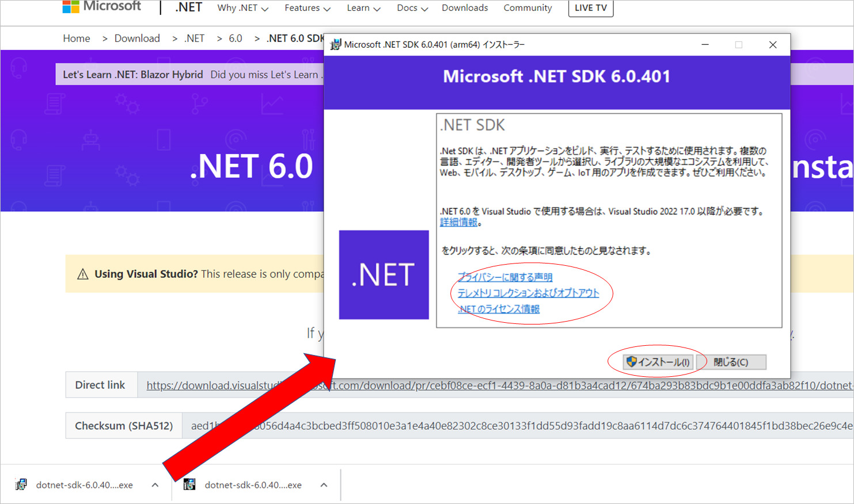Click the purple .NET logo in the installer dialog
Screen dimensions: 854x504
[384, 274]
